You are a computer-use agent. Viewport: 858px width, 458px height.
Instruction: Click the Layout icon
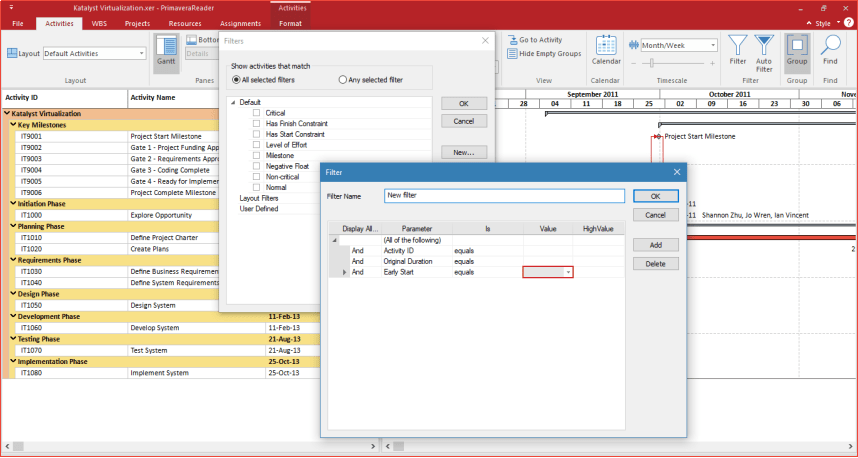[12, 54]
